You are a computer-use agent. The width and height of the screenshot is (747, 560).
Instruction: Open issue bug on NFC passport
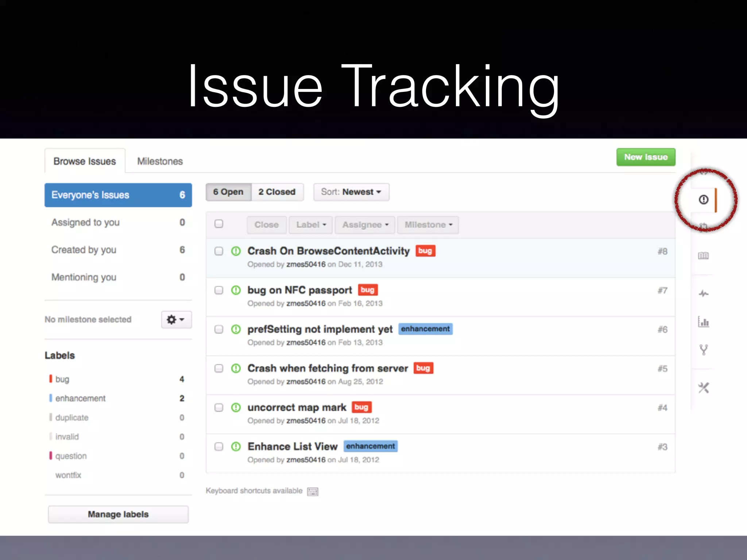click(x=300, y=290)
